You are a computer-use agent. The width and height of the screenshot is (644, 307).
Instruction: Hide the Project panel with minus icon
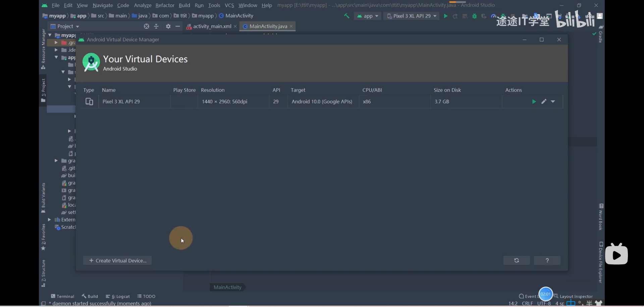pyautogui.click(x=178, y=26)
